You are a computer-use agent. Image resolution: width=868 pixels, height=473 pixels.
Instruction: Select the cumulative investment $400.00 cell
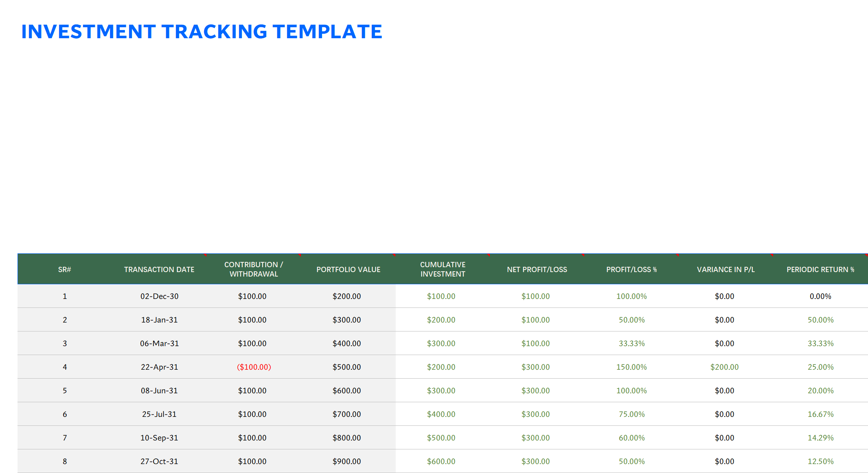tap(443, 414)
